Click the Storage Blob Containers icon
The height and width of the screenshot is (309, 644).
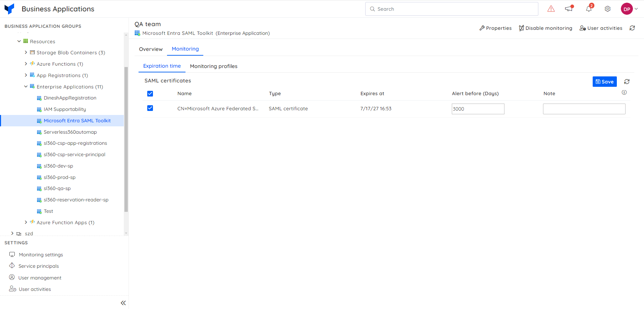pos(32,52)
